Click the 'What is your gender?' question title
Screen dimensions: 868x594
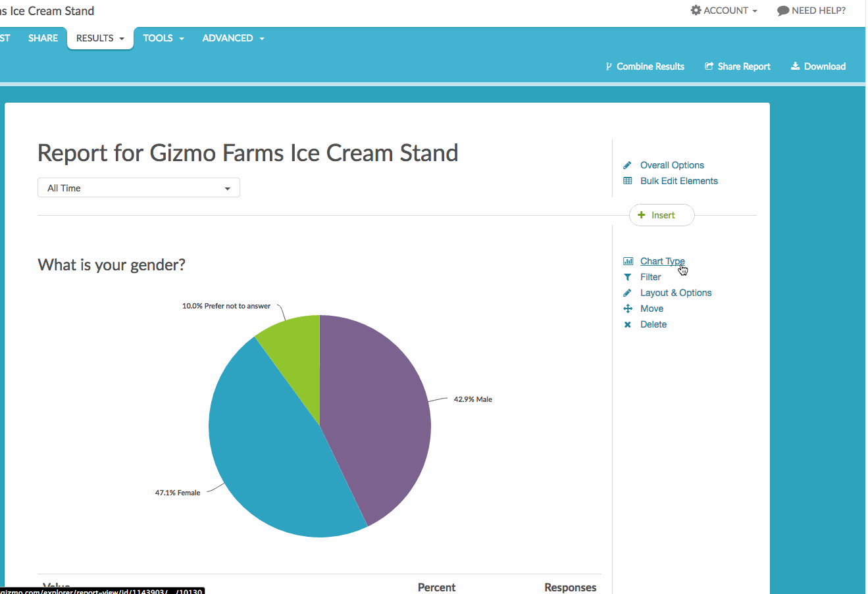coord(112,265)
